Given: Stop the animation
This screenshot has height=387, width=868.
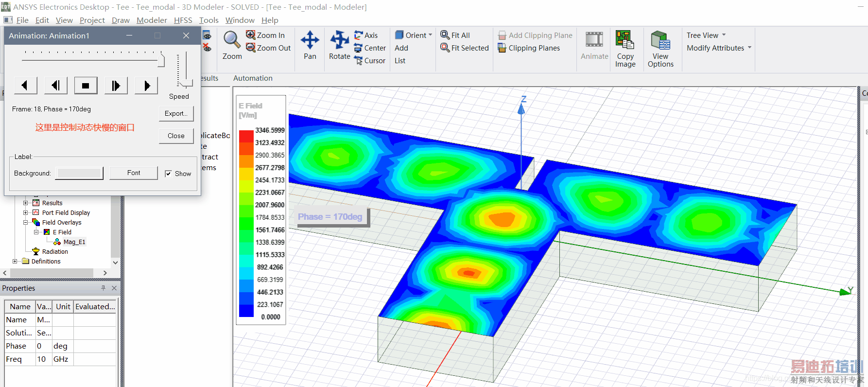Looking at the screenshot, I should (x=86, y=86).
